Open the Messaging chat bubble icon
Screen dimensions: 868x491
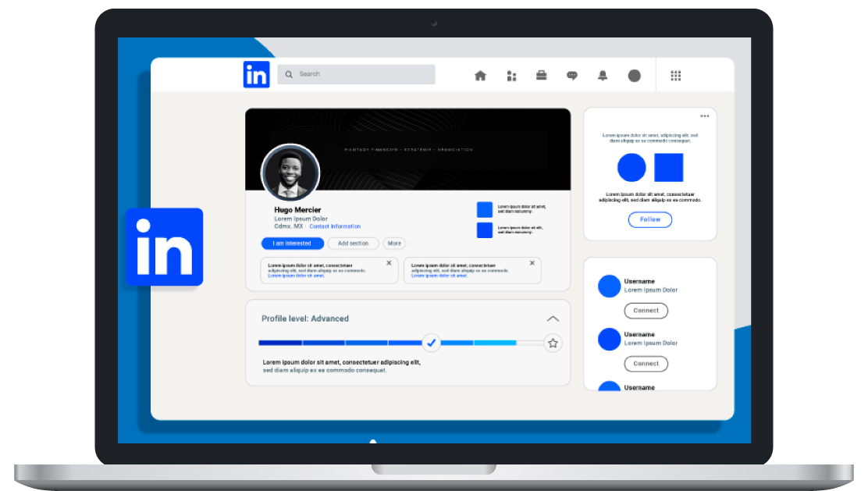pyautogui.click(x=572, y=76)
